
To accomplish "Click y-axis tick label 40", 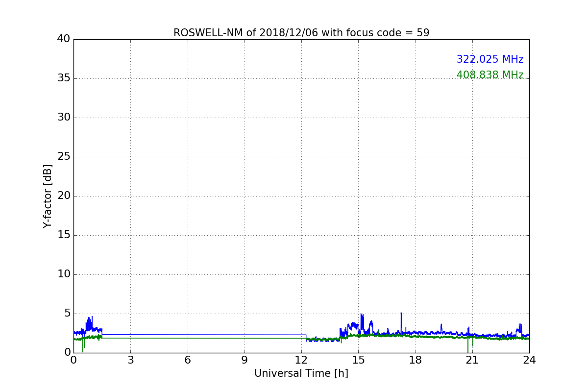I will 64,39.
